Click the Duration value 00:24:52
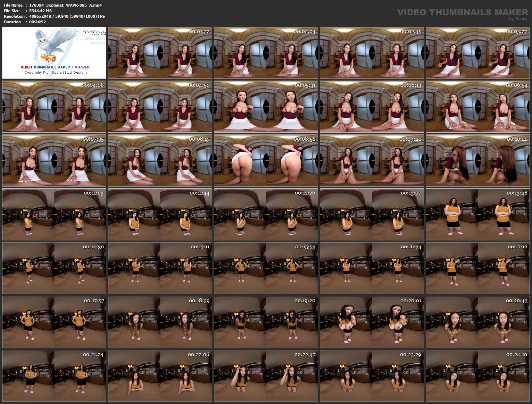 tap(38, 22)
